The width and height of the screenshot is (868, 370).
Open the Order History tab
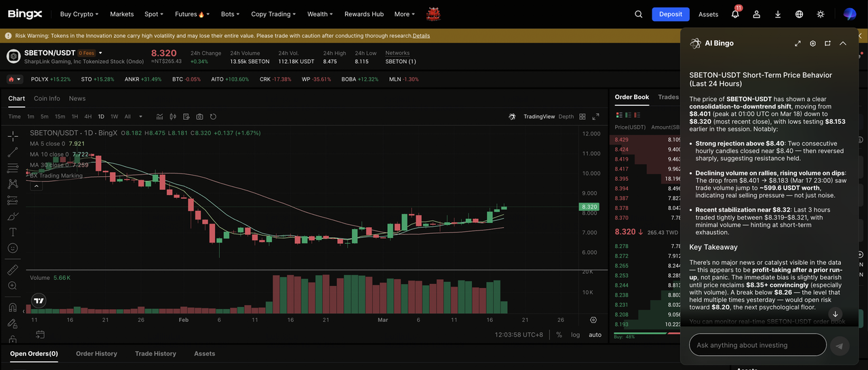click(x=96, y=354)
